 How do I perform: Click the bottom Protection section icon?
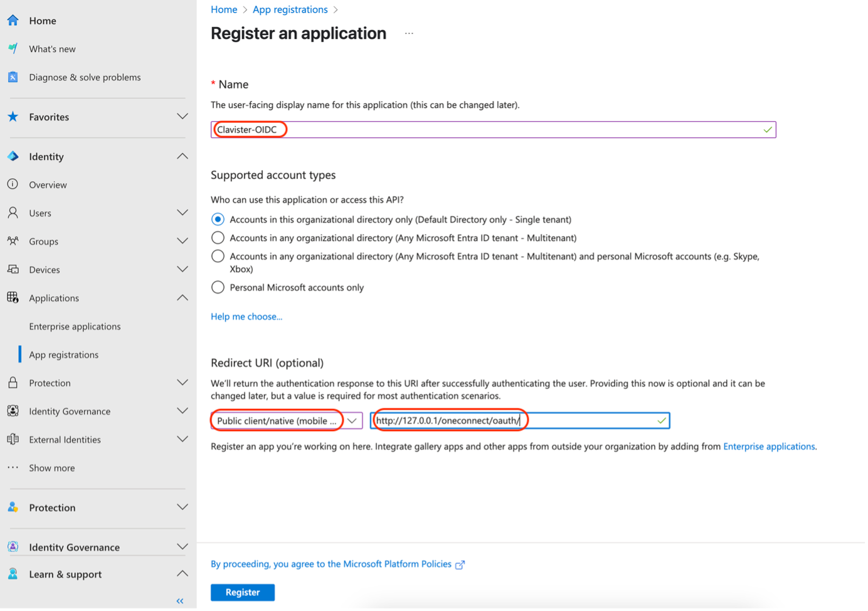pos(13,507)
